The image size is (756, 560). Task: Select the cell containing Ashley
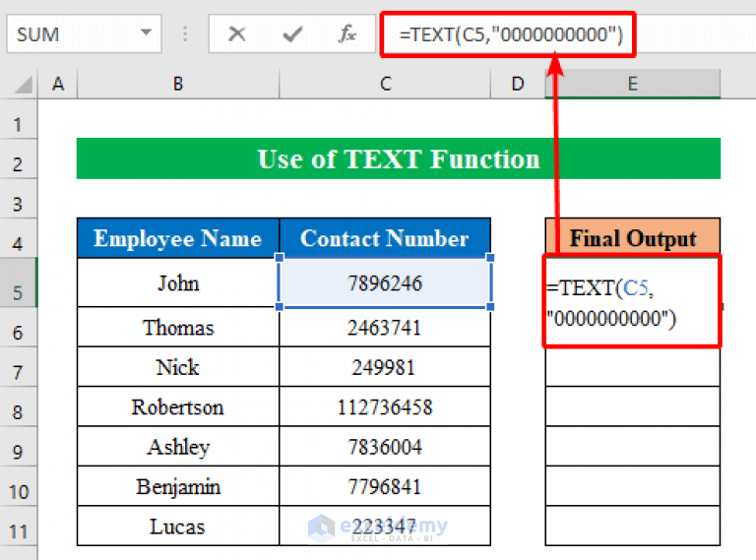coord(178,446)
